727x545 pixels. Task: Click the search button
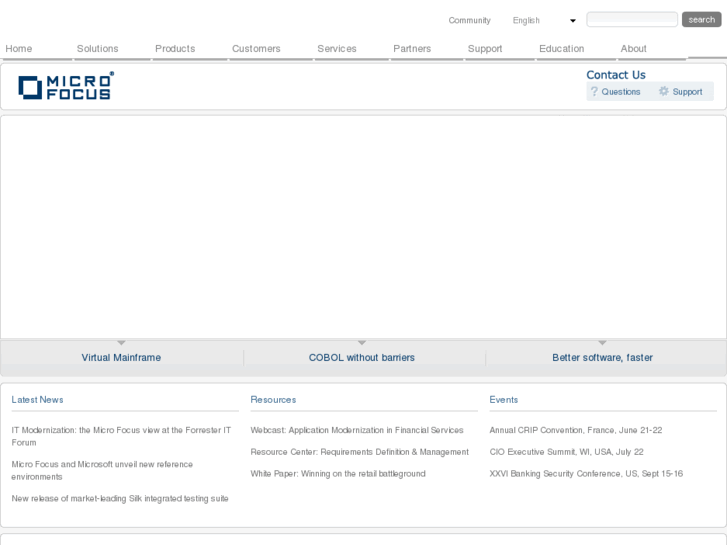click(x=701, y=19)
